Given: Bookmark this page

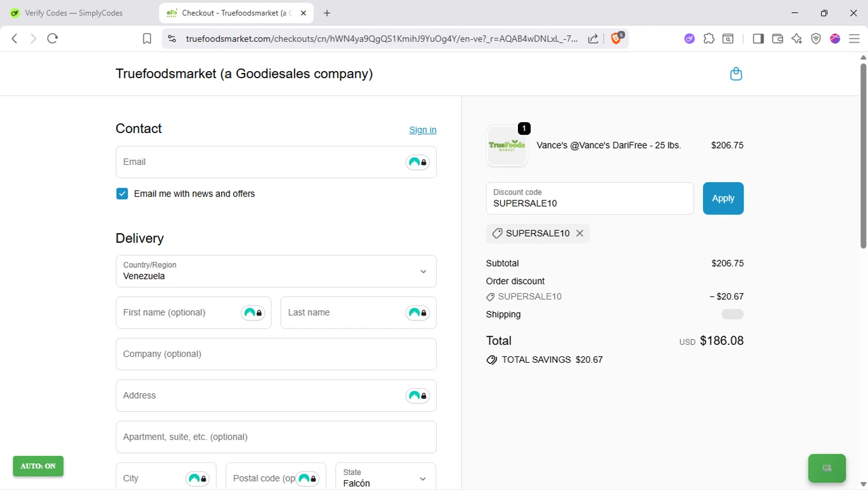Looking at the screenshot, I should point(147,39).
